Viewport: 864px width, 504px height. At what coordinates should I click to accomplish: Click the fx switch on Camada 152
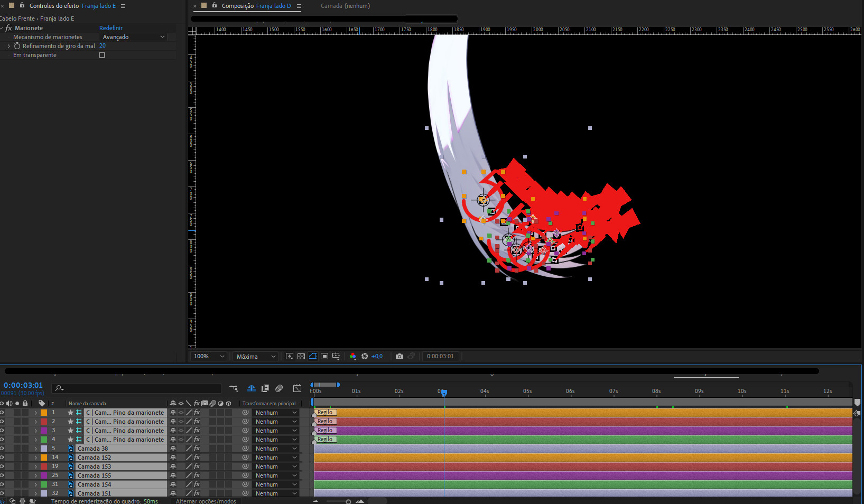197,458
